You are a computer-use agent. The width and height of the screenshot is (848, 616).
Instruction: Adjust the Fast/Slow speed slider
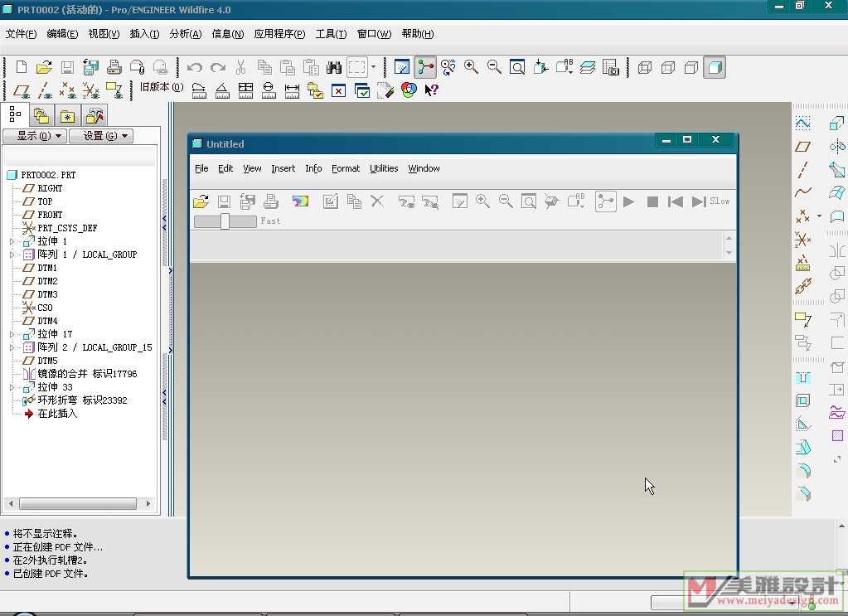point(225,221)
